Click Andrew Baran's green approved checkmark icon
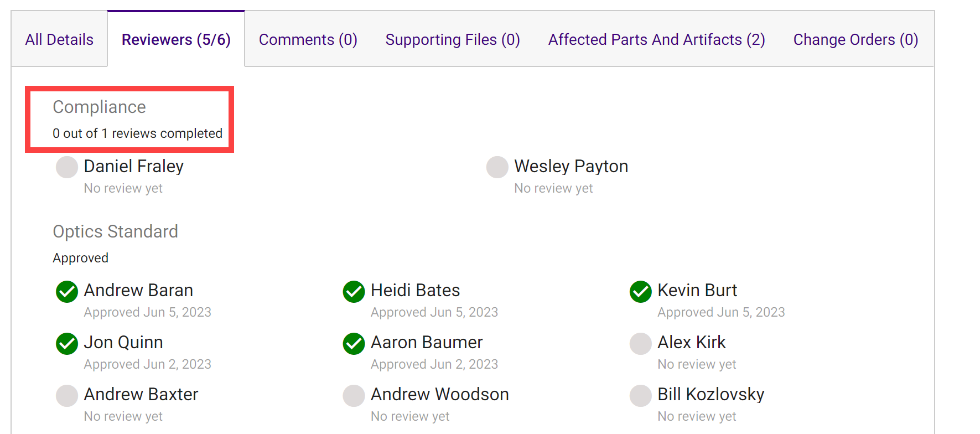The image size is (980, 434). (67, 292)
